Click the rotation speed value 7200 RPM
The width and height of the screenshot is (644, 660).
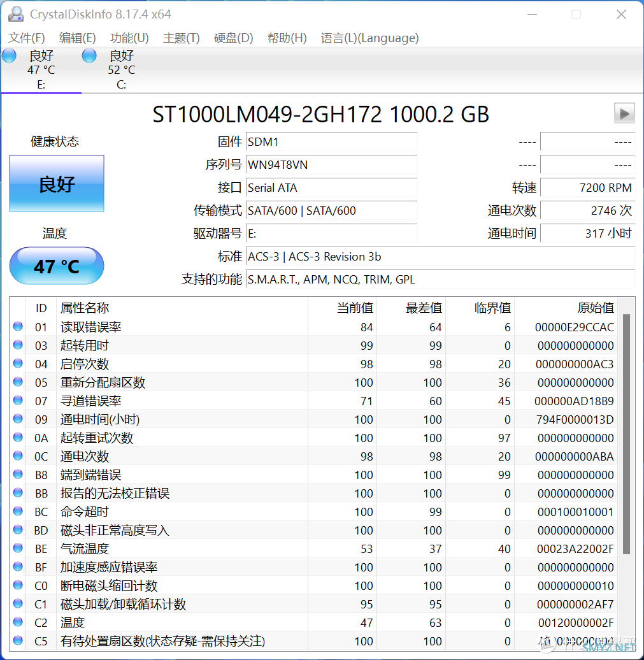click(x=587, y=187)
